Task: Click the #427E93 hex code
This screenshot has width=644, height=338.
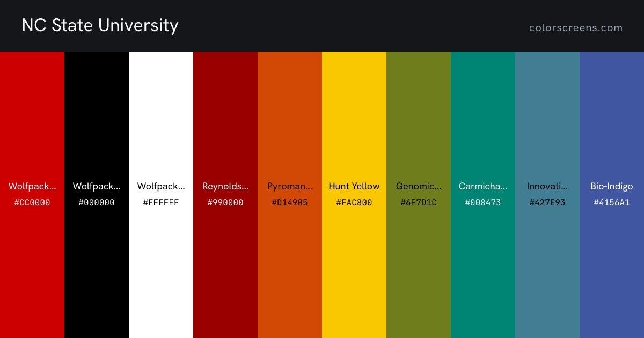Action: click(547, 203)
